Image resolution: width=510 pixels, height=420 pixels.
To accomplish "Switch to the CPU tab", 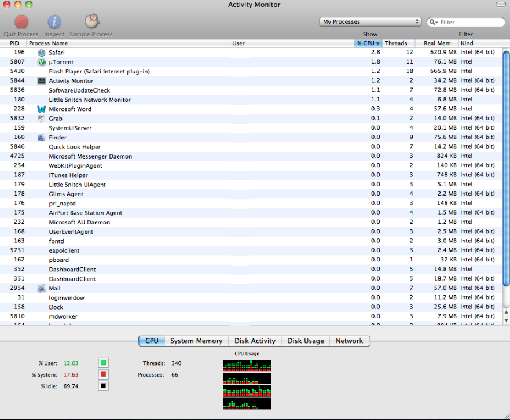I will pos(152,341).
